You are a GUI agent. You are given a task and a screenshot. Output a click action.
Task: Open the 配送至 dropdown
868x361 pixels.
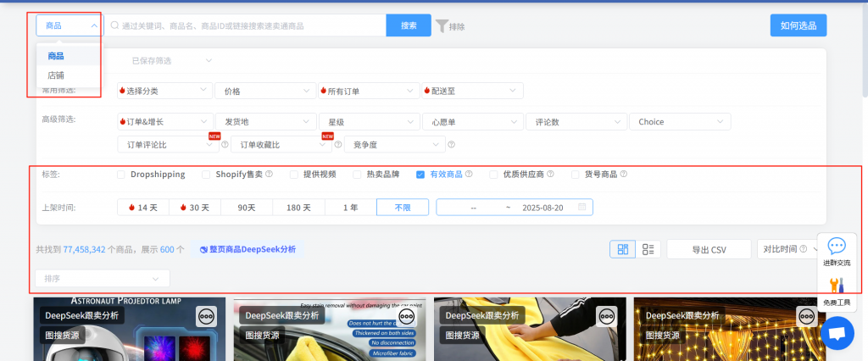pyautogui.click(x=472, y=91)
